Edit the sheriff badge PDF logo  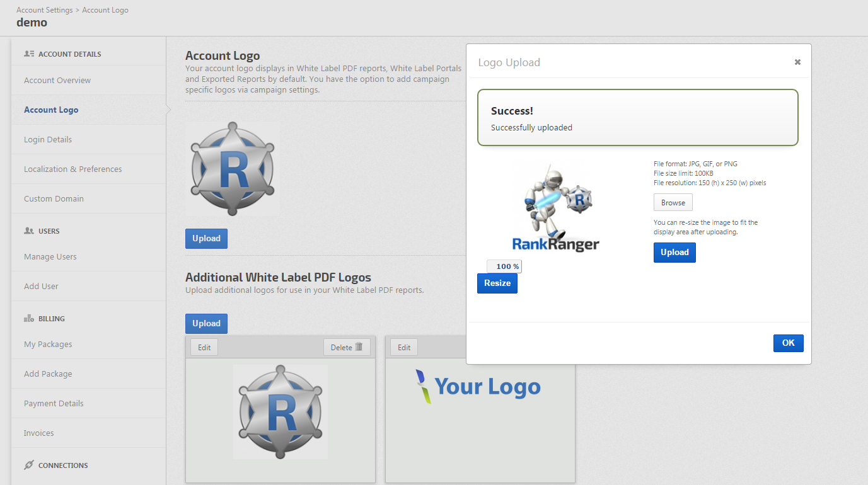point(204,347)
